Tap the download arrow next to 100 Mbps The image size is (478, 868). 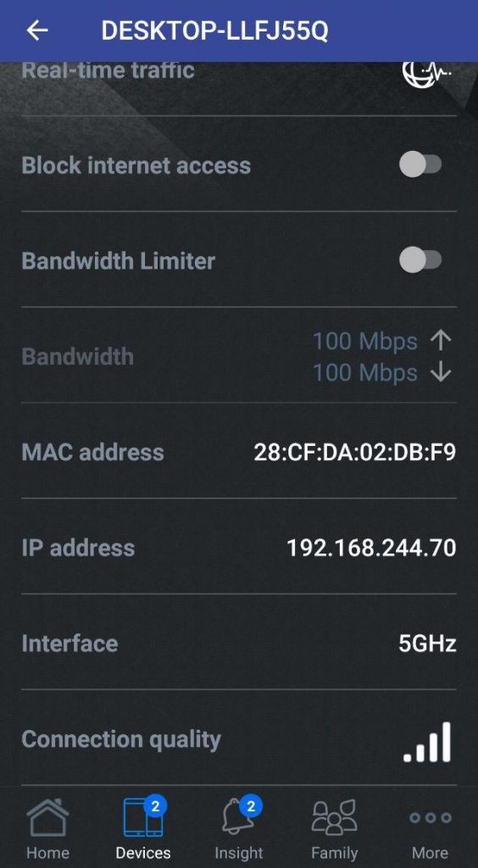coord(441,373)
